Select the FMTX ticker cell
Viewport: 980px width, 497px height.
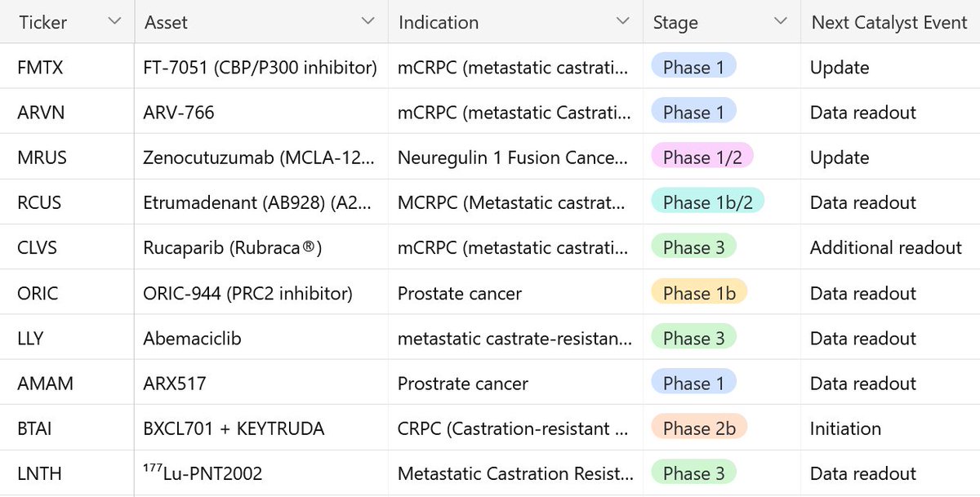pyautogui.click(x=67, y=67)
